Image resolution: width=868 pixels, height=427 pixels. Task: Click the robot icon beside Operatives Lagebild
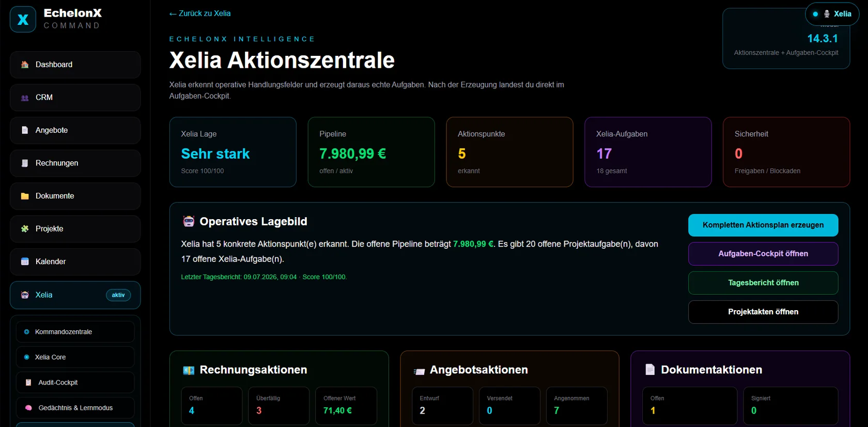coord(189,222)
